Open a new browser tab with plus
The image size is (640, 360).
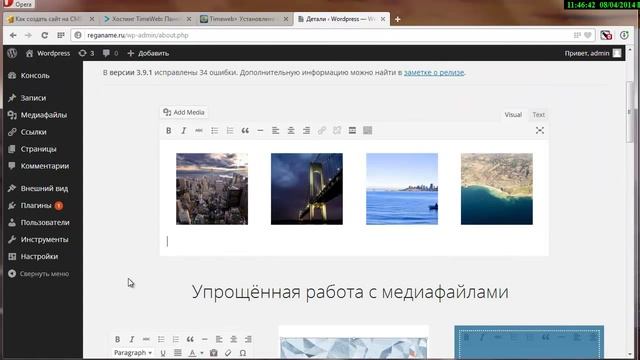398,19
